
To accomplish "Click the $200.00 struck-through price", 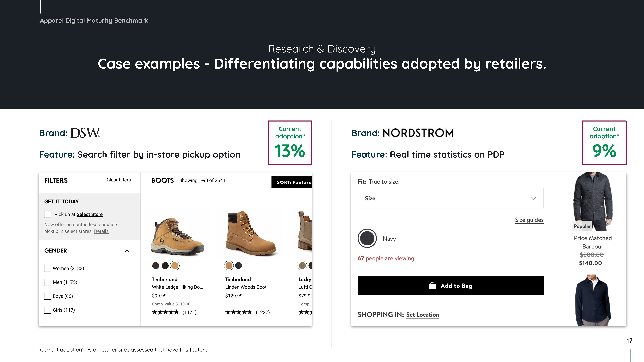I will (x=591, y=255).
